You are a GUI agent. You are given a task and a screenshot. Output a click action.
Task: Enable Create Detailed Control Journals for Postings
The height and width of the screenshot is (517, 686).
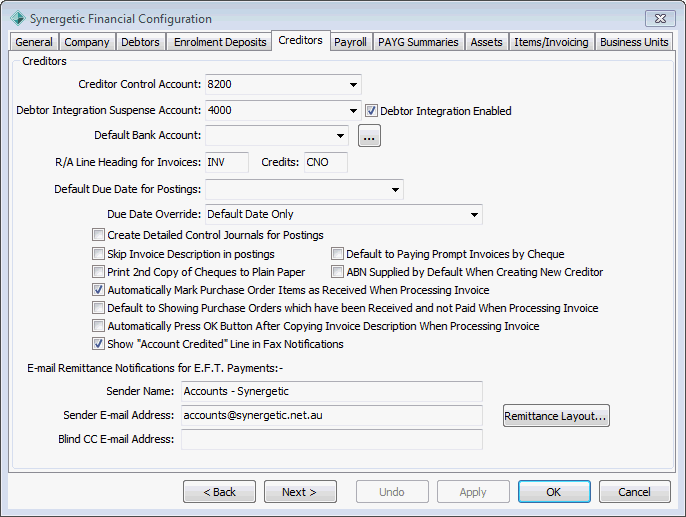98,235
